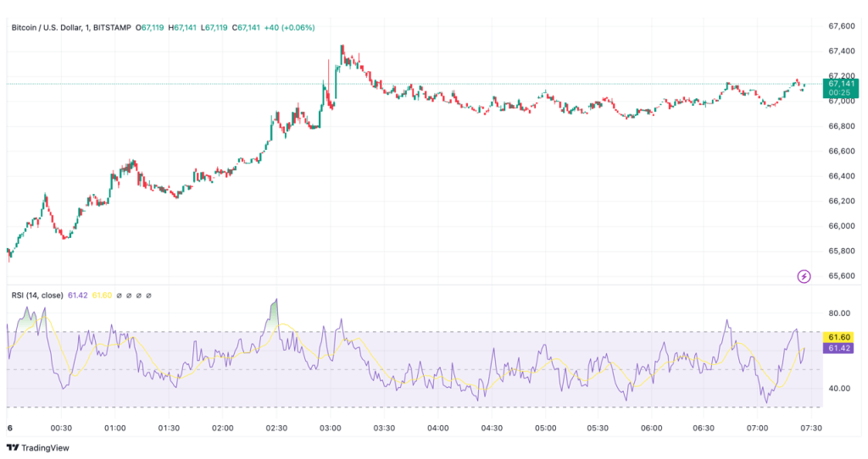Viewport: 868px width, 459px height.
Task: Click the +40 (+0.06%) change value
Action: (x=290, y=27)
